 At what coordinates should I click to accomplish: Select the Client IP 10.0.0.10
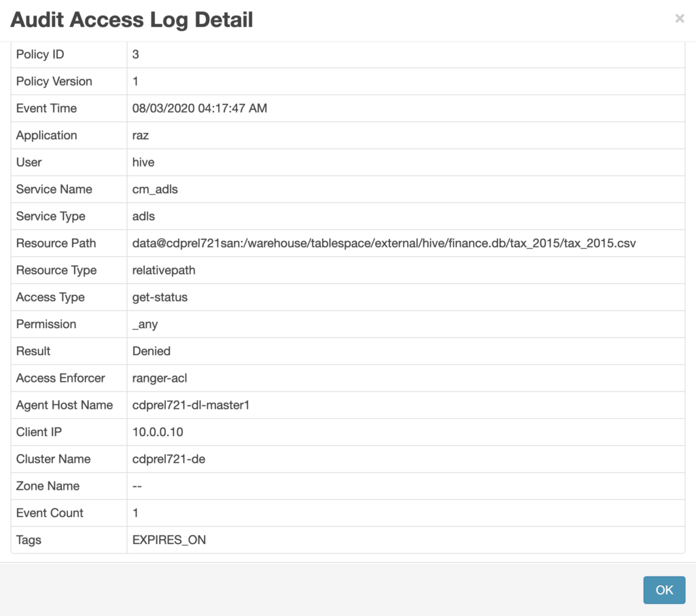154,432
